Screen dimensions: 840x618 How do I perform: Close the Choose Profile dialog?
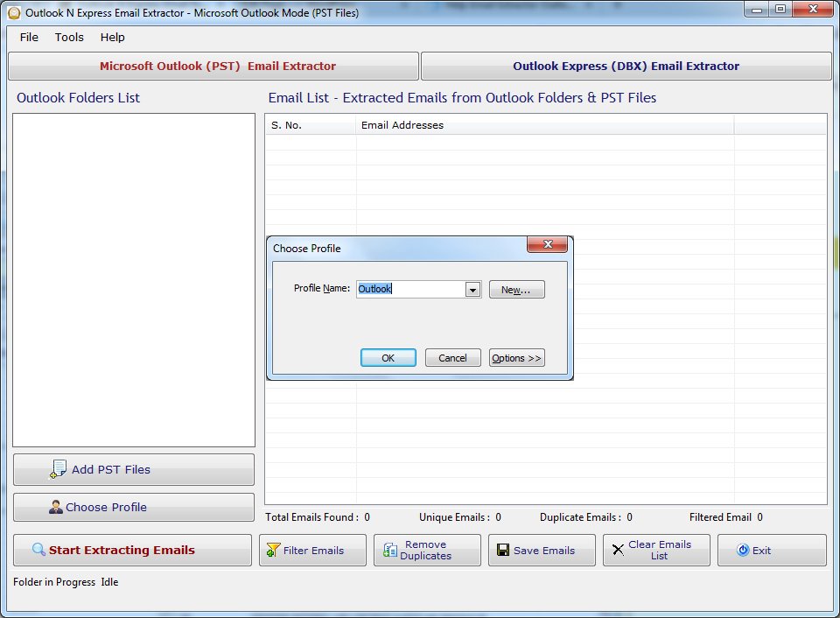click(547, 244)
